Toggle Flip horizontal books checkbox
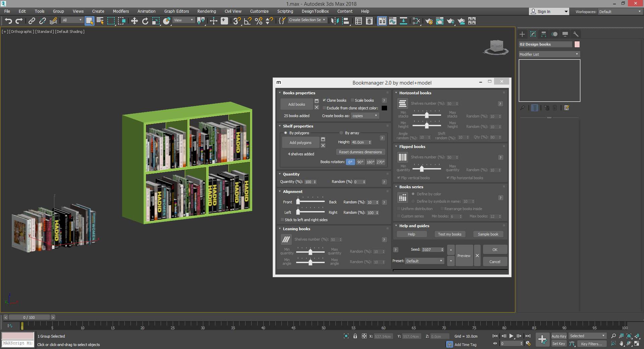The image size is (644, 349). tap(448, 178)
